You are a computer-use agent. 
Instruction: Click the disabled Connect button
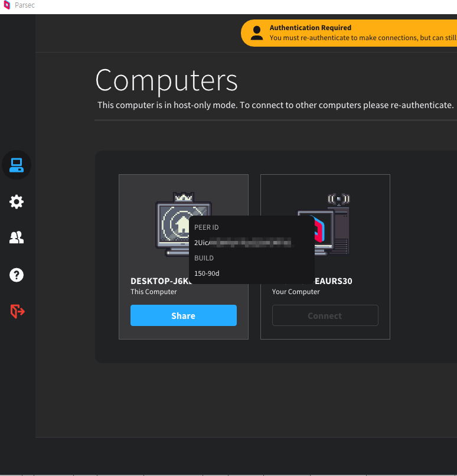coord(325,315)
